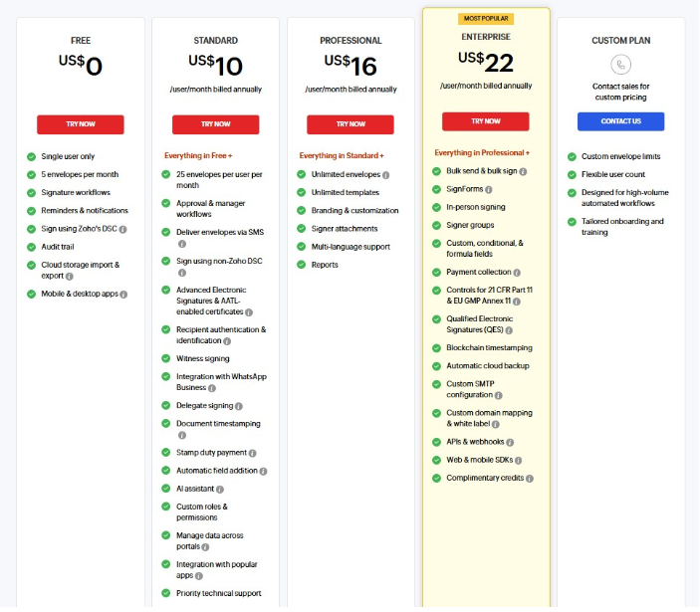This screenshot has height=612, width=700.
Task: Click info icon beside Complimentary credits
Action: 530,479
